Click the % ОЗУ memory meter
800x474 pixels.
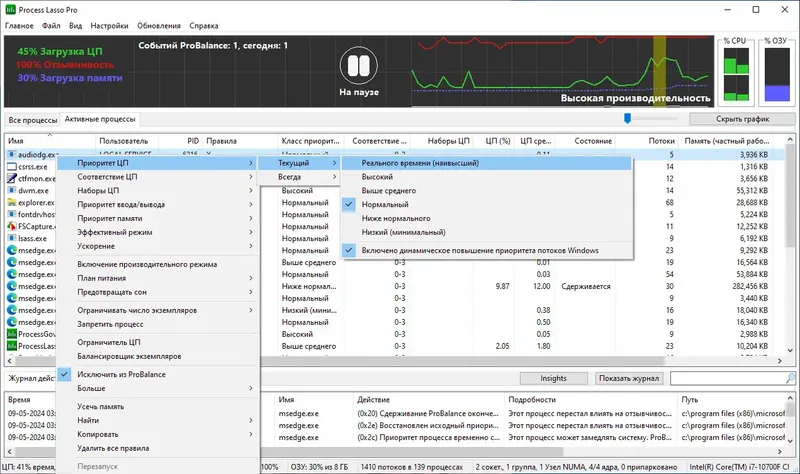(777, 74)
